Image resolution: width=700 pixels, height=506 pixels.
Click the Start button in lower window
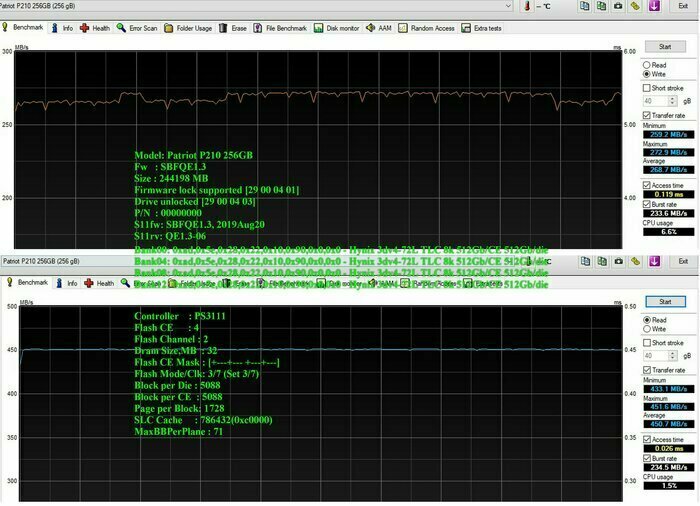coord(665,301)
